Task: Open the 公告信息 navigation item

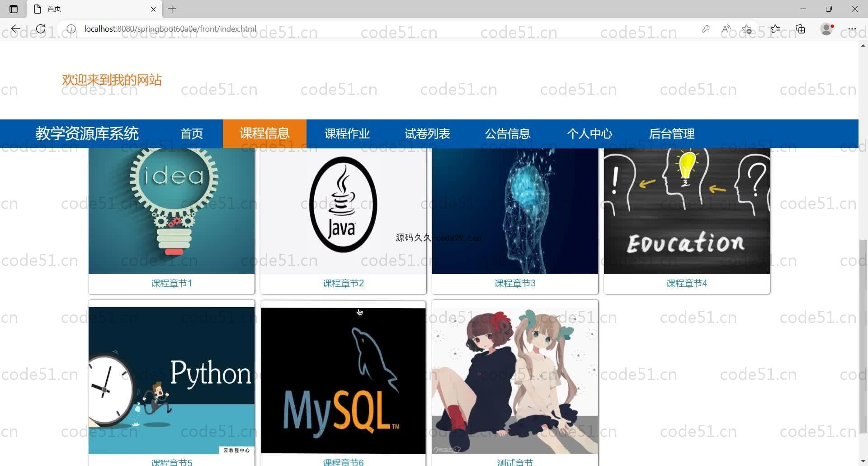Action: tap(508, 134)
